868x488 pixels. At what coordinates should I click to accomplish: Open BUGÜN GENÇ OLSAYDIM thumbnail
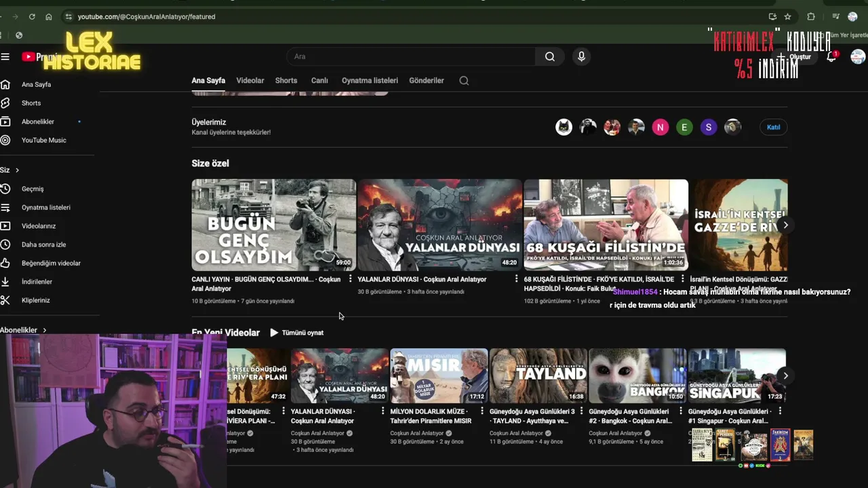(x=274, y=225)
